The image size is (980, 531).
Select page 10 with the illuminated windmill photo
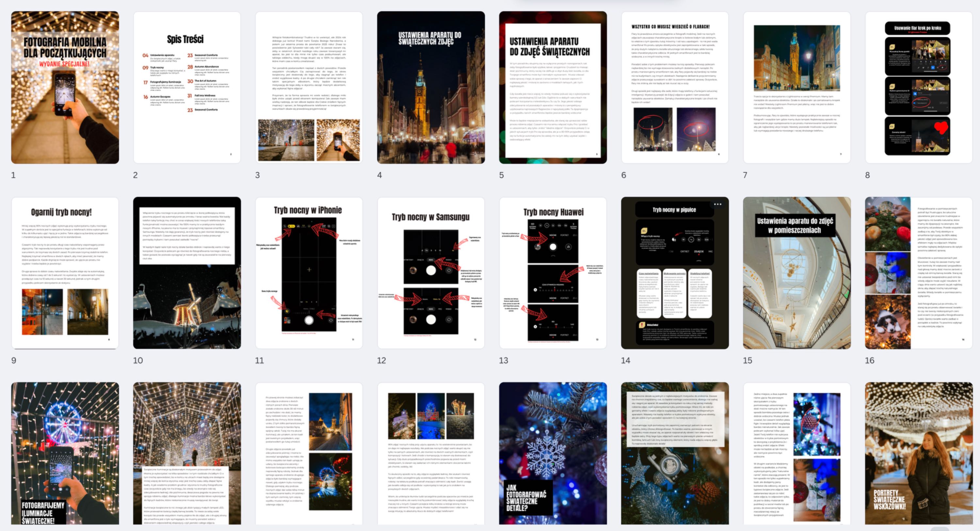click(187, 273)
